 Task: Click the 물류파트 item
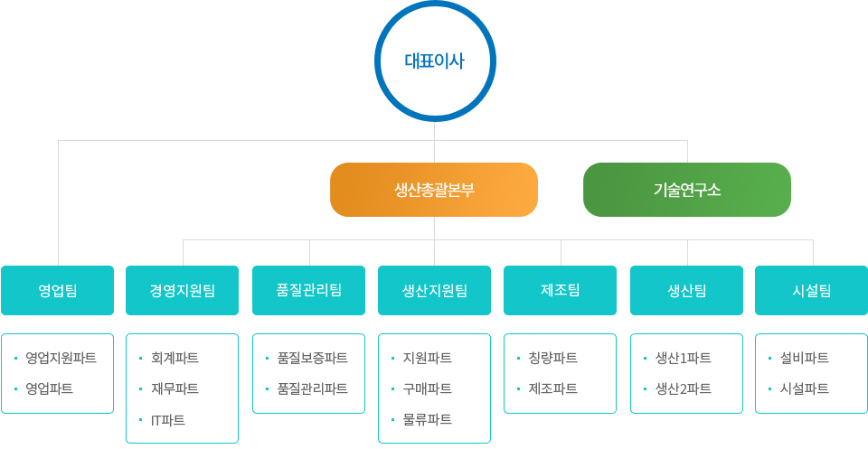click(428, 420)
